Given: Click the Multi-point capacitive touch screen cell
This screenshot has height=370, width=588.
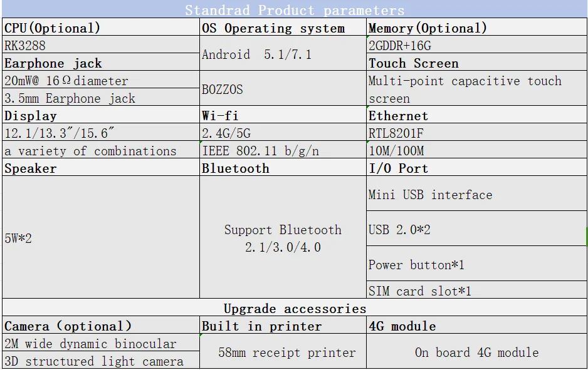Looking at the screenshot, I should pos(476,88).
